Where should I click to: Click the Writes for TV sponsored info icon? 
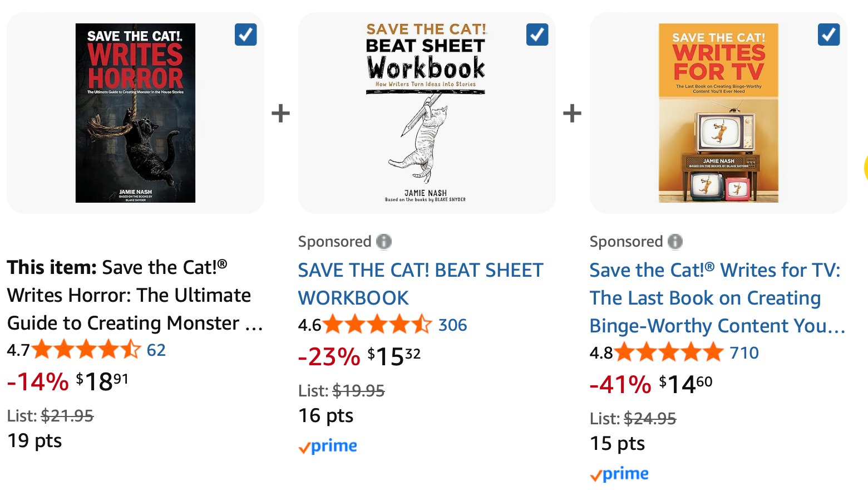click(675, 242)
